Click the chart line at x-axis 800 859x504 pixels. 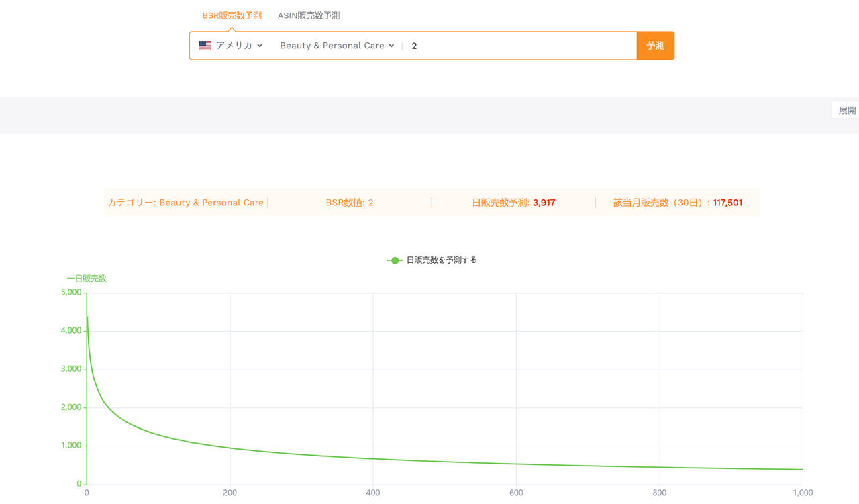(660, 467)
